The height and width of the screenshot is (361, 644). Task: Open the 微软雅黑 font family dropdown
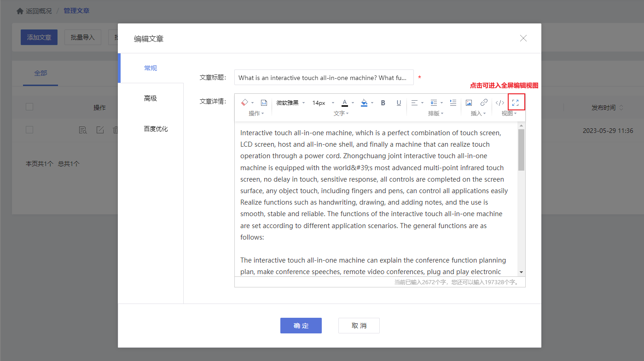click(290, 103)
